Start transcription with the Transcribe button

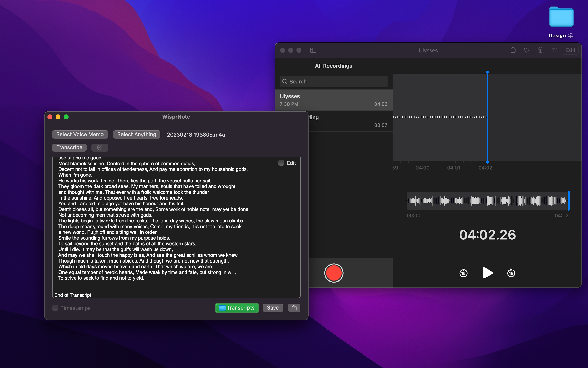(69, 147)
